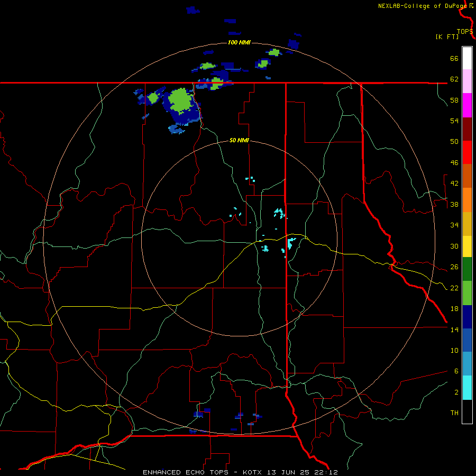
Task: Click the "6" legend value
Action: click(x=456, y=371)
